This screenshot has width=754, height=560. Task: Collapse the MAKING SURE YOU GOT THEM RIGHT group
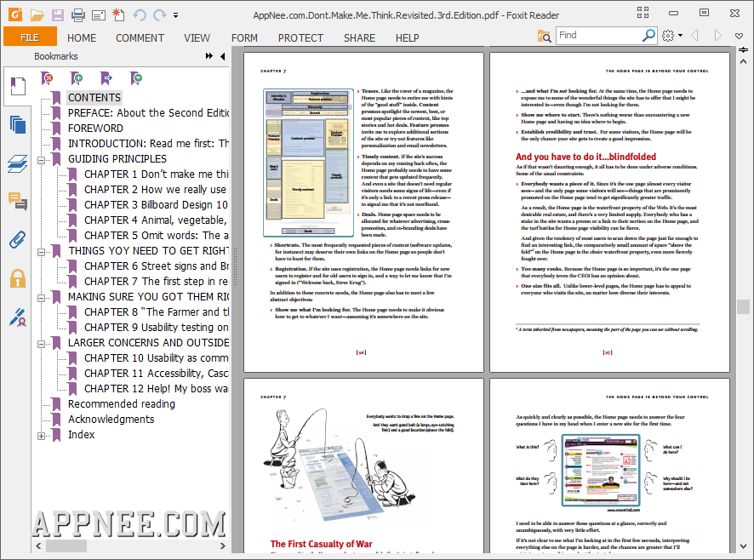[x=42, y=298]
